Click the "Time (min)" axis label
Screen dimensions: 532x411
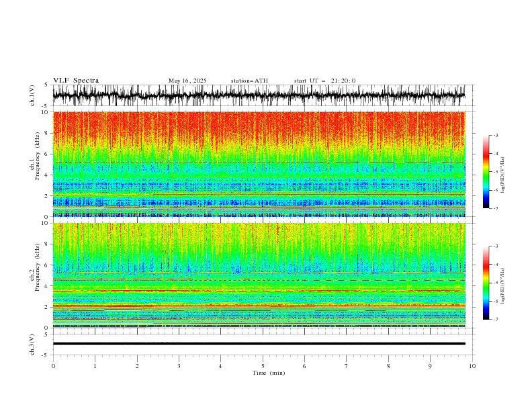click(x=269, y=373)
